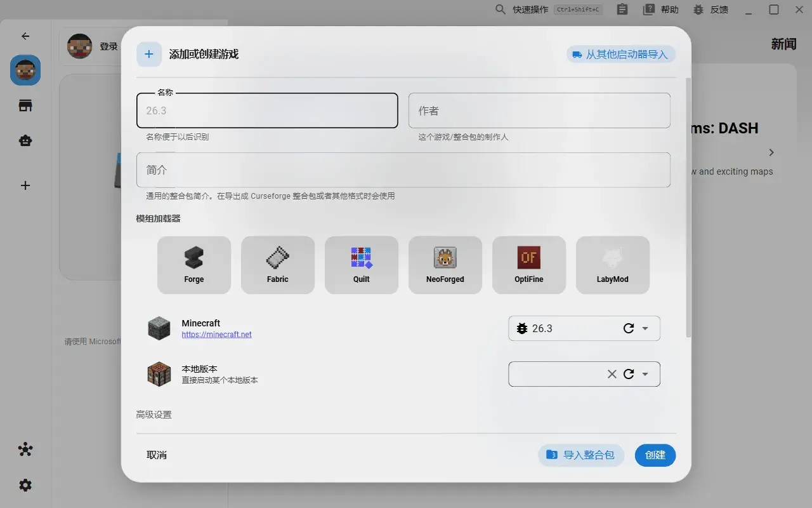Click the 新闻 news heading
The height and width of the screenshot is (508, 812).
pos(783,44)
